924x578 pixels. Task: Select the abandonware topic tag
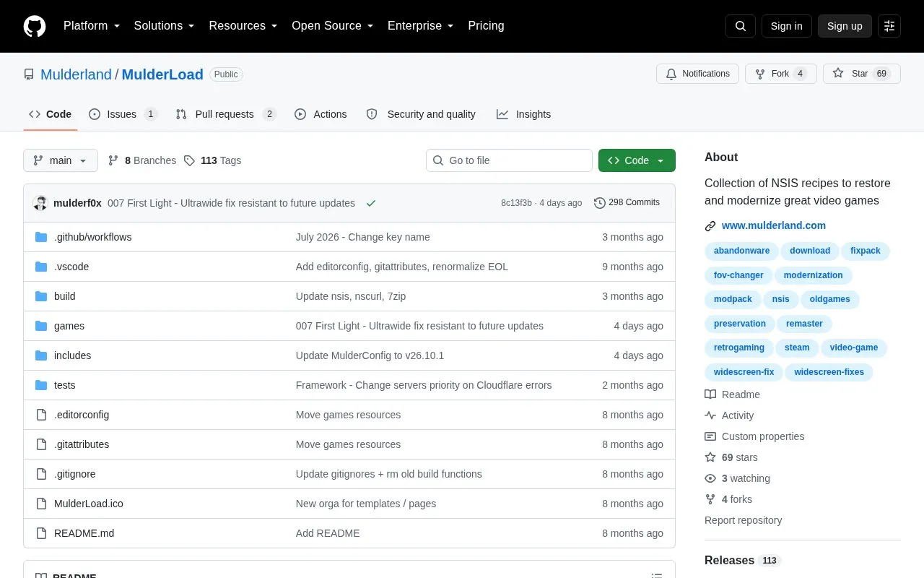point(741,251)
